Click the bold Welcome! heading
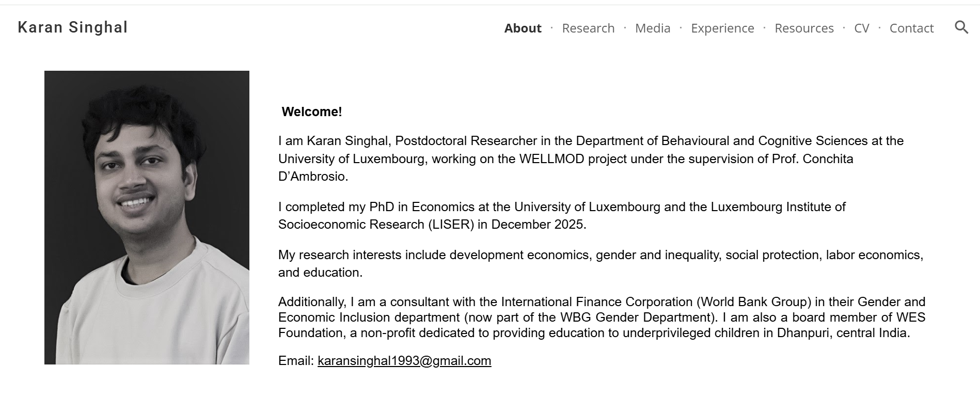 [x=312, y=112]
